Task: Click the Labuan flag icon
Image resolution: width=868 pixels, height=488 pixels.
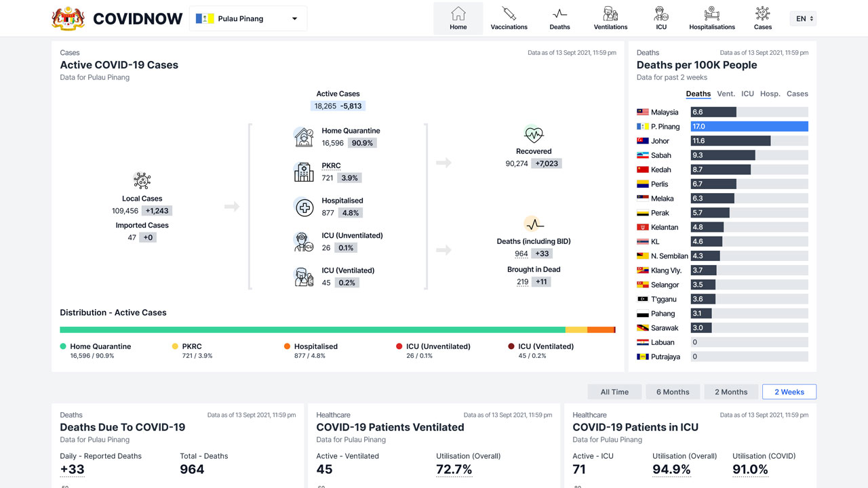Action: point(643,342)
